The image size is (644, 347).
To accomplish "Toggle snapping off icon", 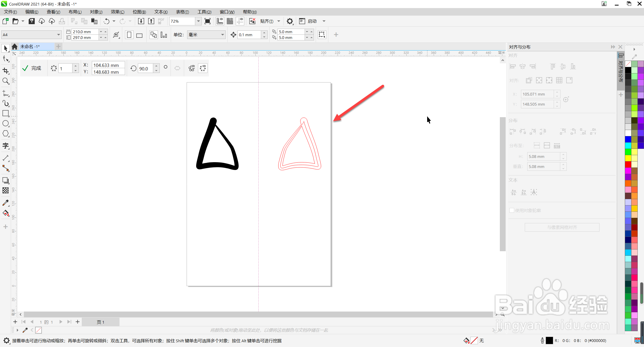I will coord(252,21).
